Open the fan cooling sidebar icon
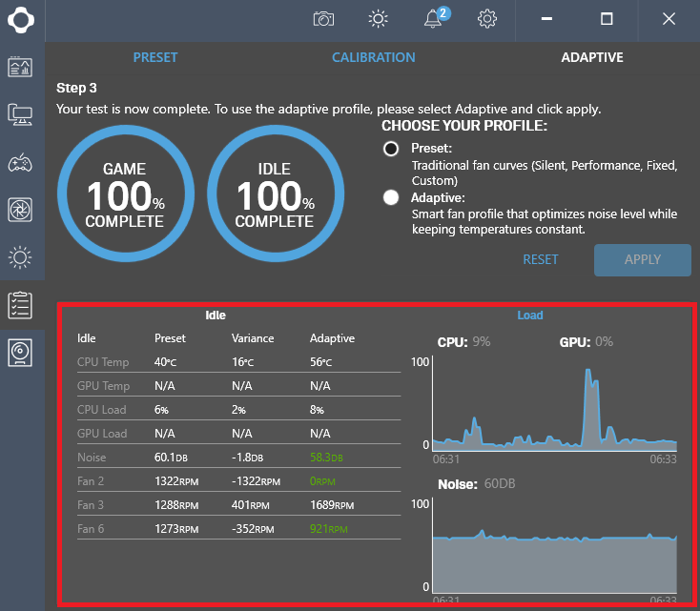Screen dimensions: 700x611 tap(20, 210)
